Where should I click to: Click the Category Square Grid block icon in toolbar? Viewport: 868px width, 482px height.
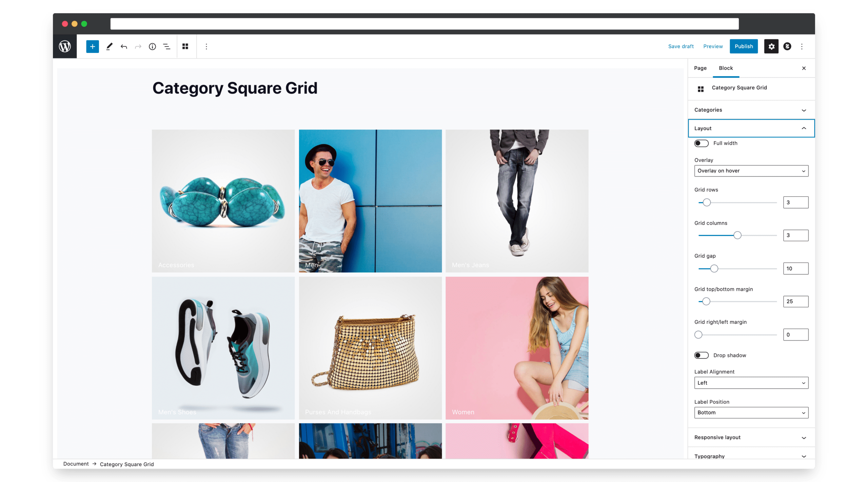click(185, 46)
